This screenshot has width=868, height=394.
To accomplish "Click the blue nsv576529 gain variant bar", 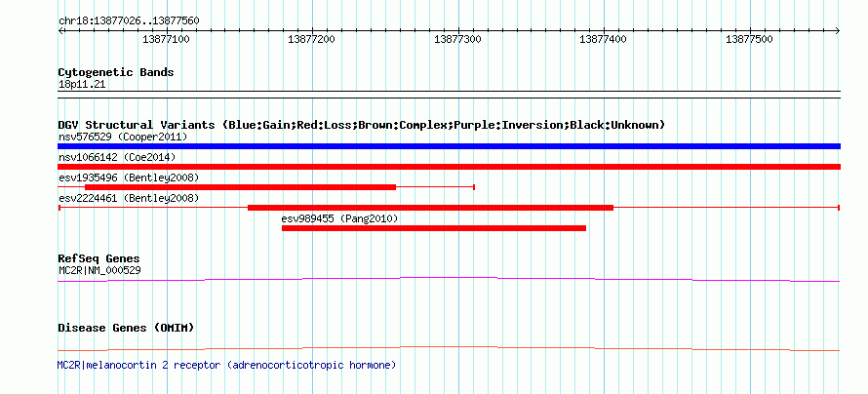I will pos(449,146).
